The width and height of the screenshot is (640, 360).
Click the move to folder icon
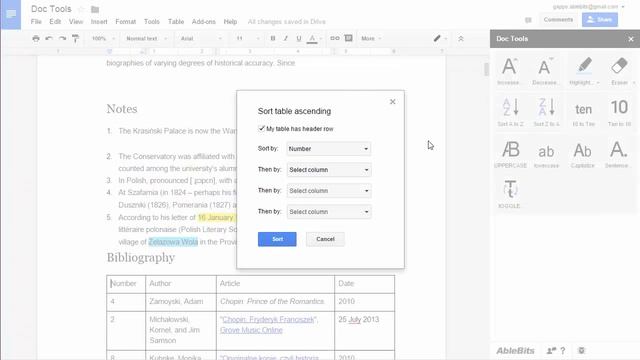point(95,9)
